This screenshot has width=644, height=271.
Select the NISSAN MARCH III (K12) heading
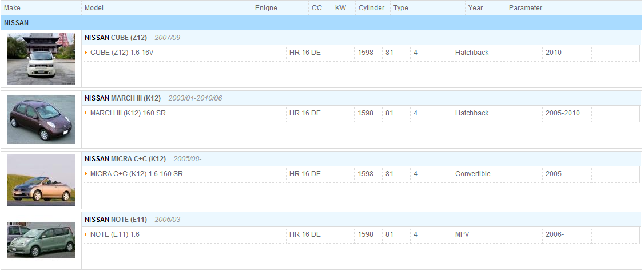pyautogui.click(x=122, y=98)
